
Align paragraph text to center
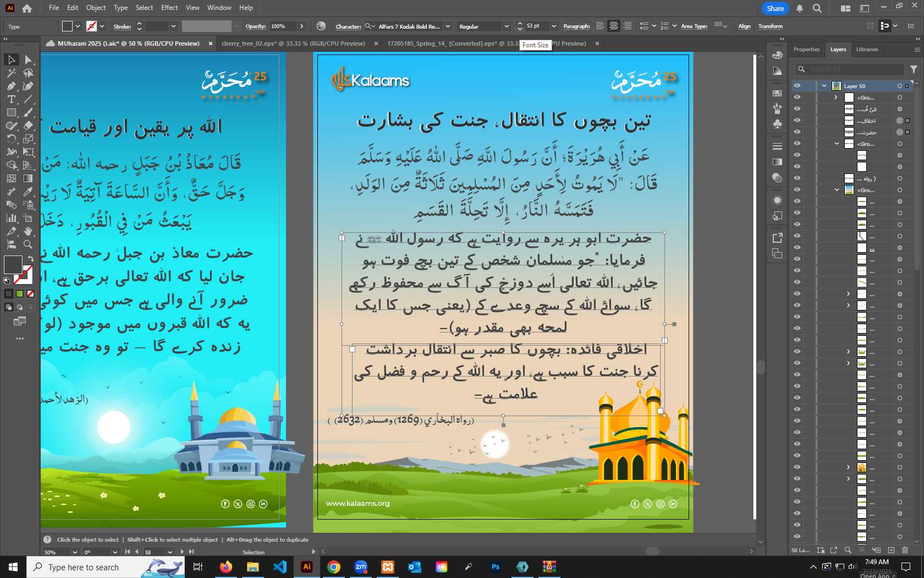[614, 26]
